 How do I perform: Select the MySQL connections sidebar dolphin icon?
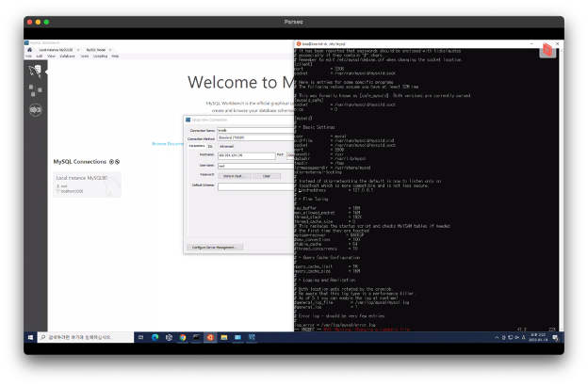click(x=35, y=71)
